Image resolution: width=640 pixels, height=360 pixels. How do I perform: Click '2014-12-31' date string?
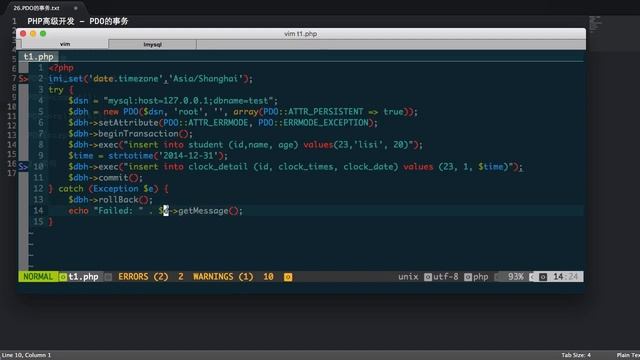[x=188, y=156]
